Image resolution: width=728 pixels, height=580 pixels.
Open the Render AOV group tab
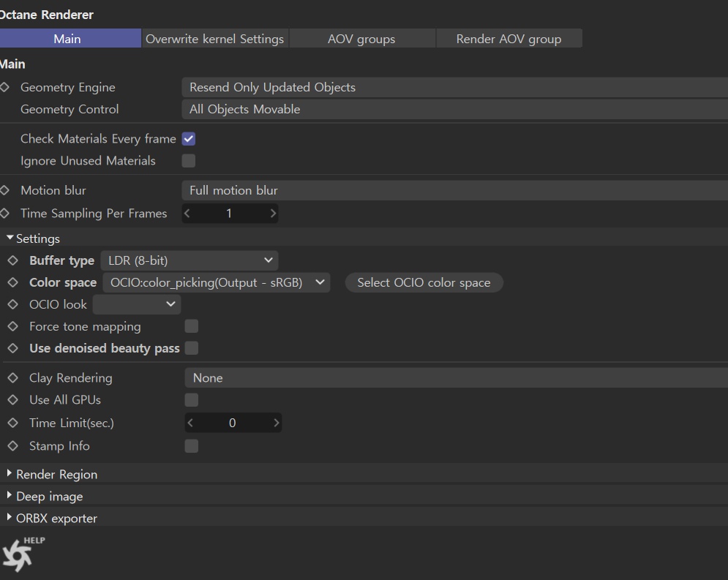click(x=509, y=39)
